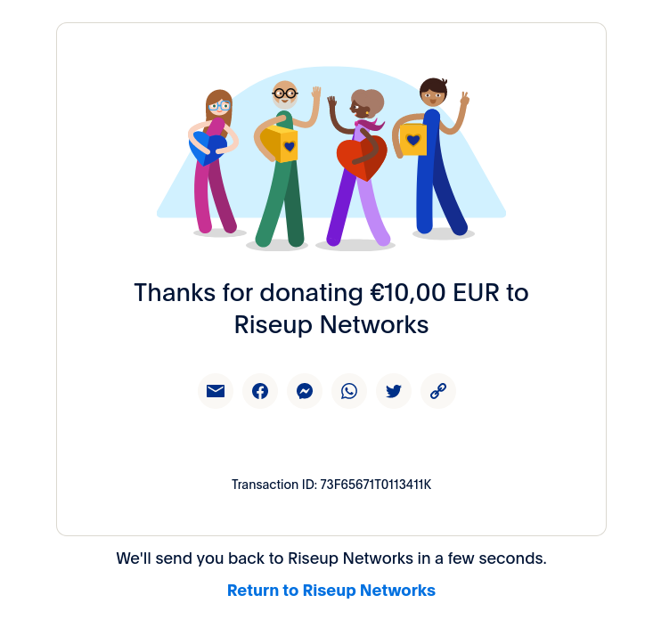Click the woman in purple holding red heart
The height and width of the screenshot is (644, 645).
point(357,168)
